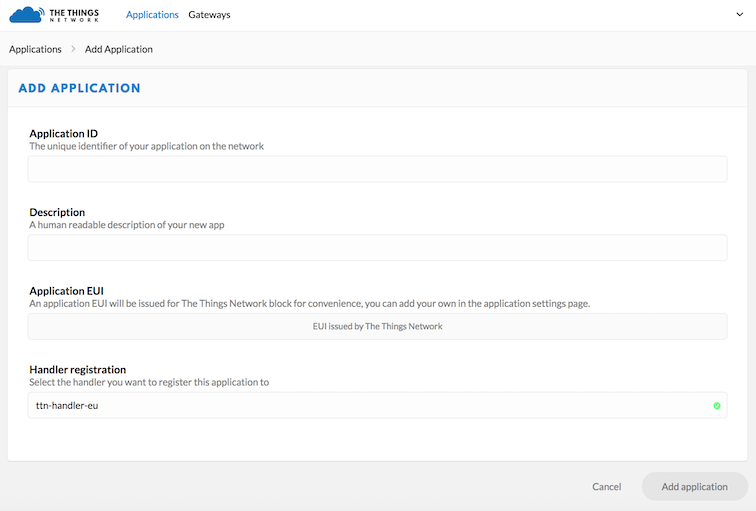
Task: Click the Description field label
Action: (x=57, y=212)
